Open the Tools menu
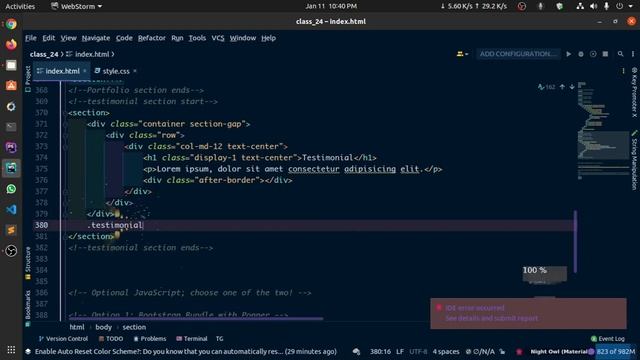 [197, 38]
